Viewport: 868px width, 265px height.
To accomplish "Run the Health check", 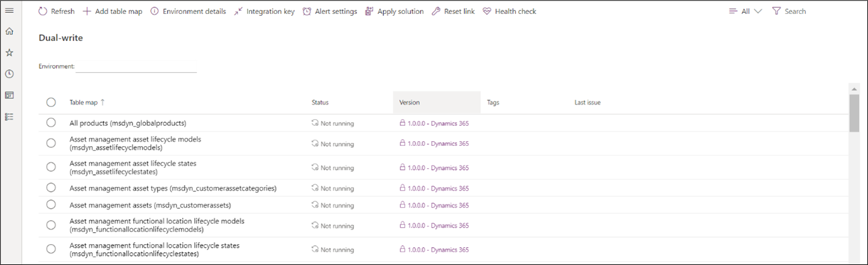I will [509, 11].
